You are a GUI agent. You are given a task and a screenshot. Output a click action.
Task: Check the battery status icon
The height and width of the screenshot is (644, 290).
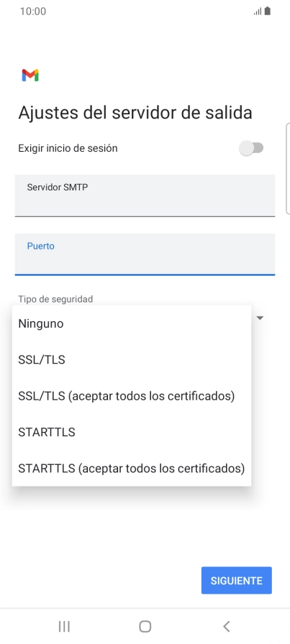[268, 11]
